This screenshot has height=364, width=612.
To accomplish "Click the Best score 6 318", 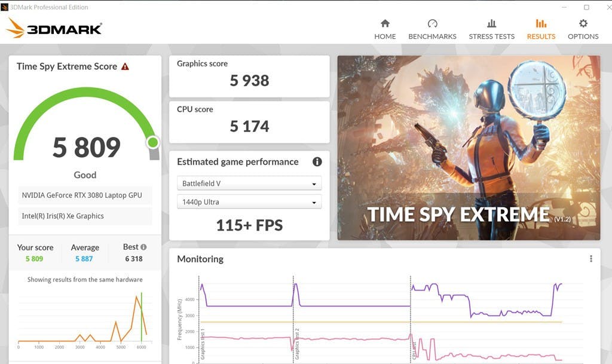I will [x=134, y=259].
